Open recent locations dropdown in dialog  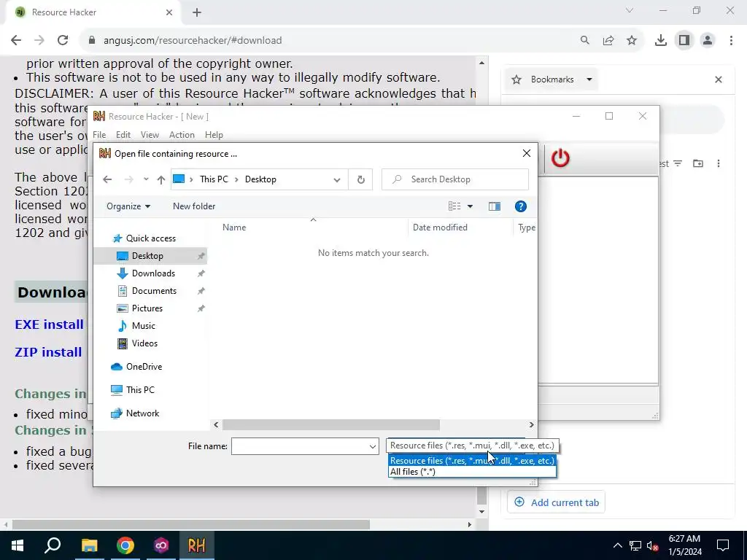click(x=146, y=179)
